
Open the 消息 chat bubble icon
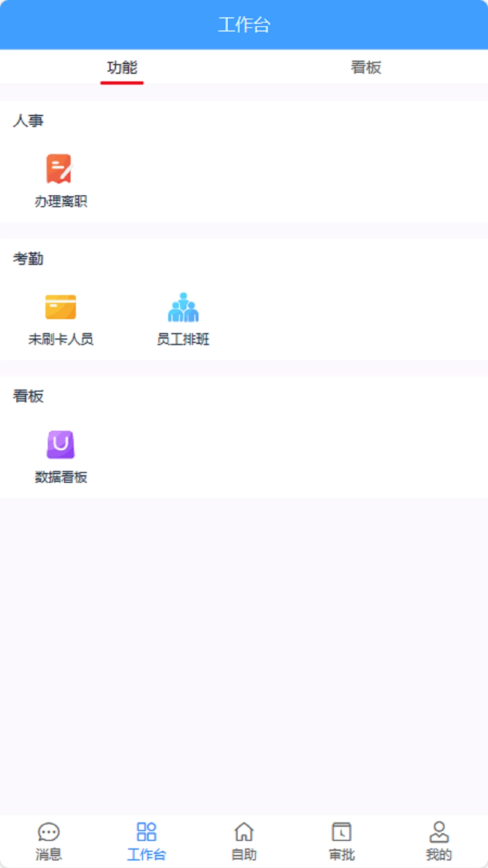pos(49,832)
